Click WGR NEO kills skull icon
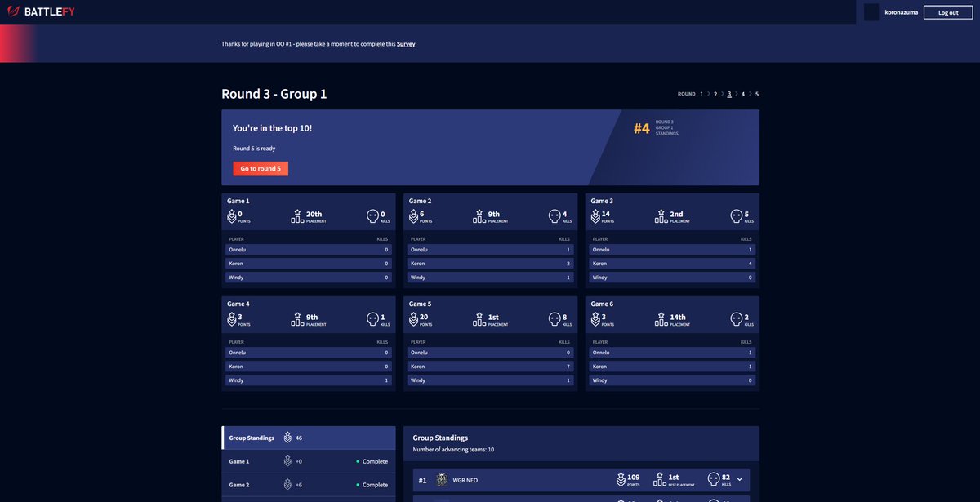 pos(713,480)
